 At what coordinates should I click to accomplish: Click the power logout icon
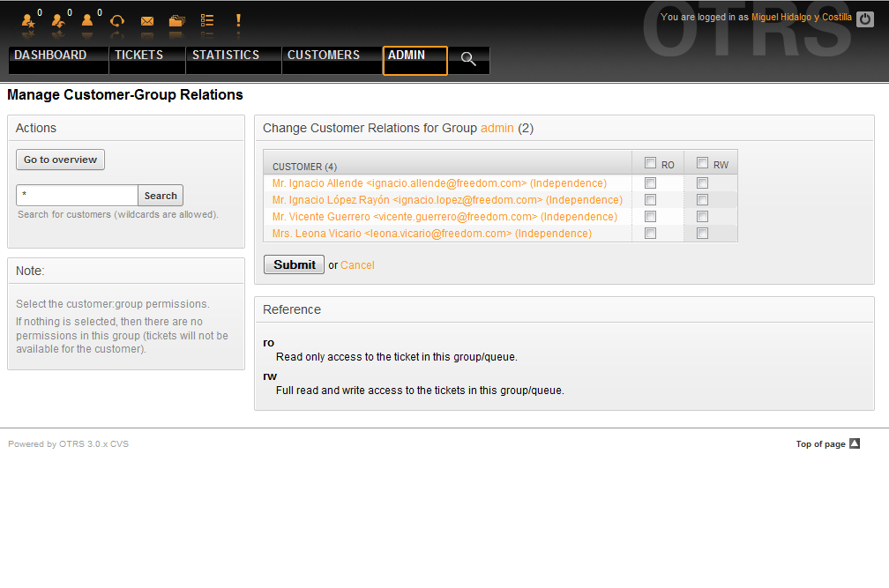[x=864, y=19]
